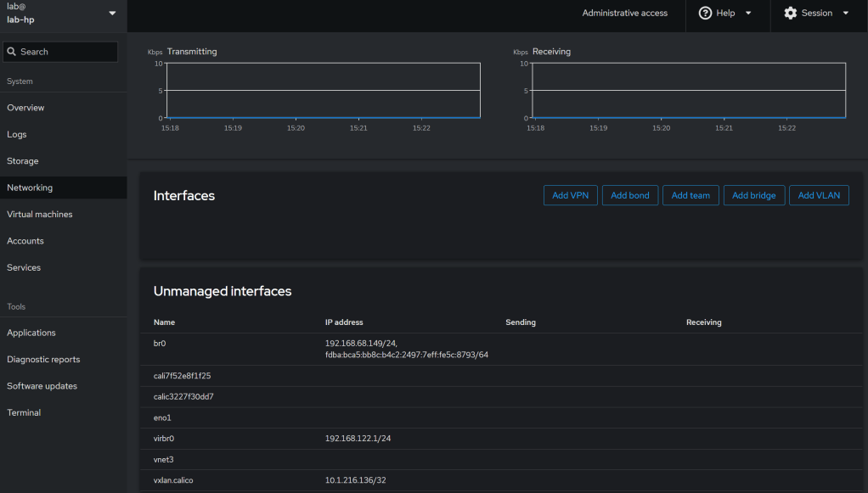Expand the lab-hp host switcher
The image size is (868, 493).
pos(112,14)
